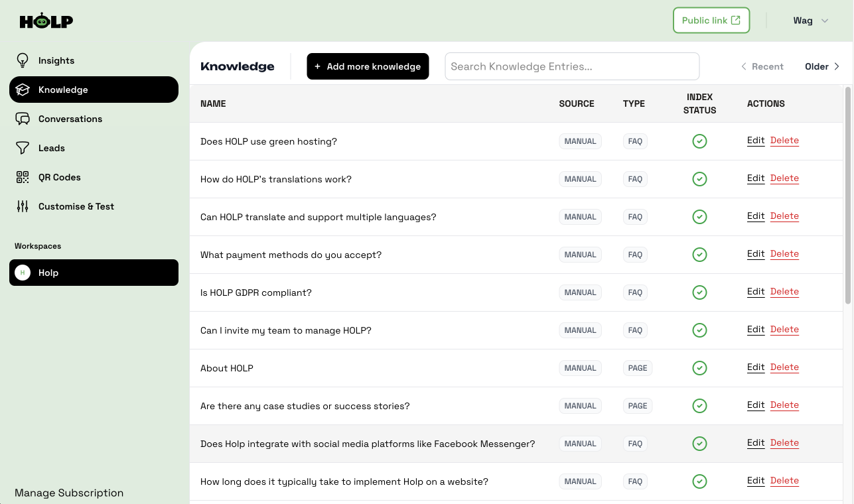This screenshot has width=854, height=504.
Task: Open the Leads section
Action: [x=94, y=148]
